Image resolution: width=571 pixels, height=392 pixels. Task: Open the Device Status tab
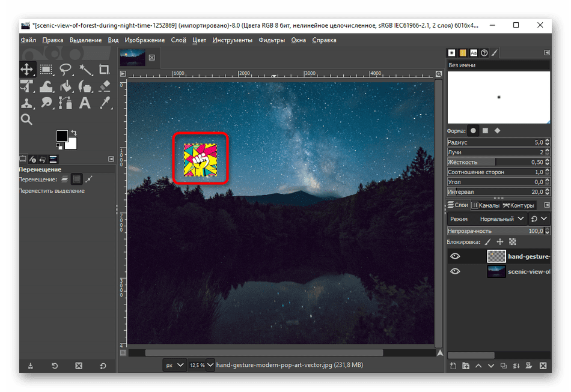tap(33, 159)
